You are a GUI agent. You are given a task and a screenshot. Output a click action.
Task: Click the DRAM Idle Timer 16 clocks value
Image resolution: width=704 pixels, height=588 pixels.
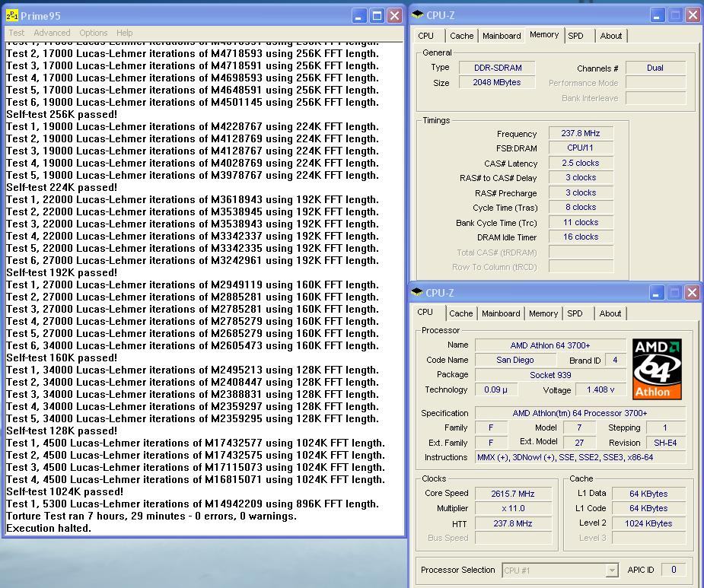[581, 237]
